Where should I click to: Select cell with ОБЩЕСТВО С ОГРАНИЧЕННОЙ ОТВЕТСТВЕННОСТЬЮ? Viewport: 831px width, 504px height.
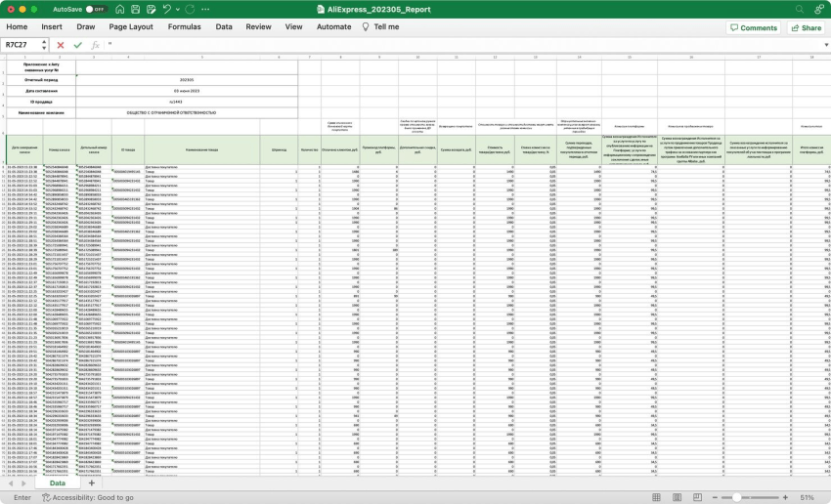click(187, 112)
